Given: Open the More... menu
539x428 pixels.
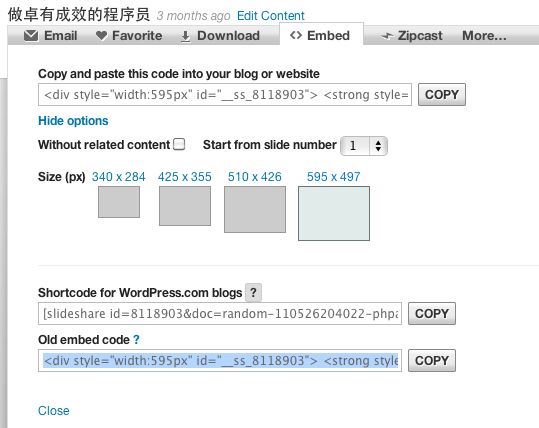Looking at the screenshot, I should [x=484, y=35].
